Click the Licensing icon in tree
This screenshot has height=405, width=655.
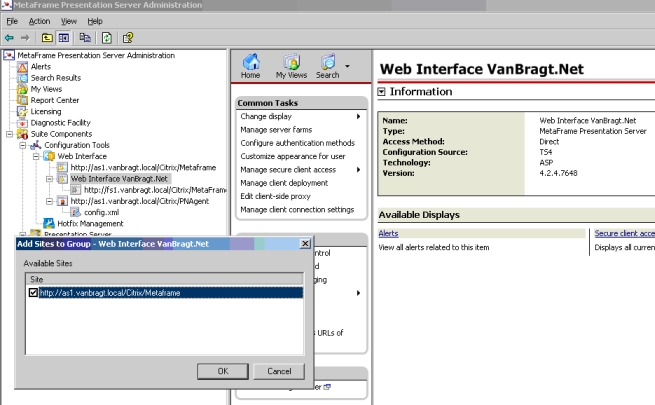click(x=22, y=111)
